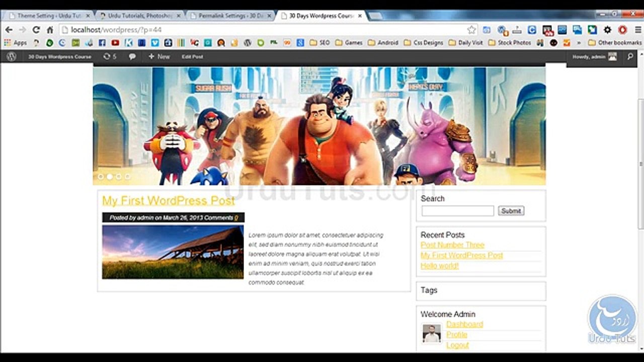Click the comments count link in post meta
644x362 pixels.
click(x=236, y=218)
